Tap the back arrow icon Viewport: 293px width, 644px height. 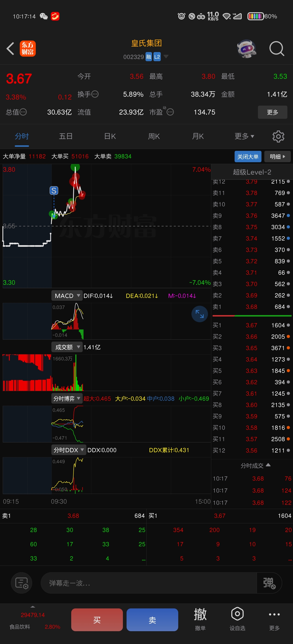click(x=10, y=49)
